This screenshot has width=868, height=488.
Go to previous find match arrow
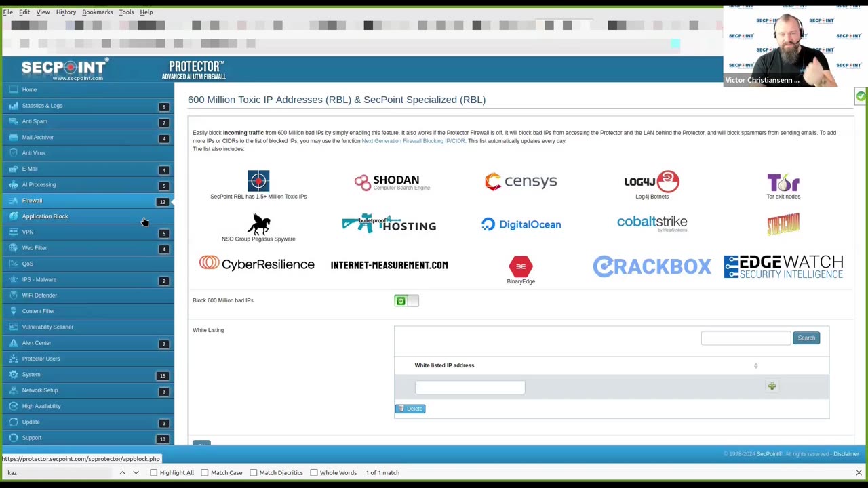pos(122,472)
